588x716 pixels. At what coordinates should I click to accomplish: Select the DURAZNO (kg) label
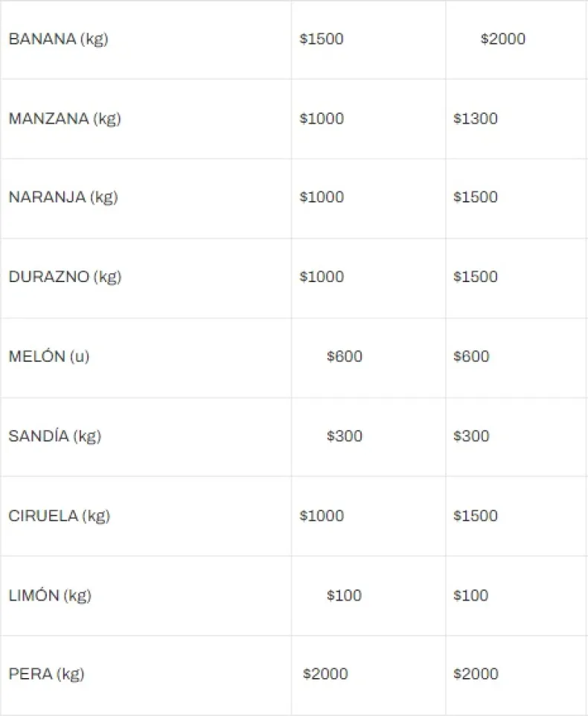point(65,277)
